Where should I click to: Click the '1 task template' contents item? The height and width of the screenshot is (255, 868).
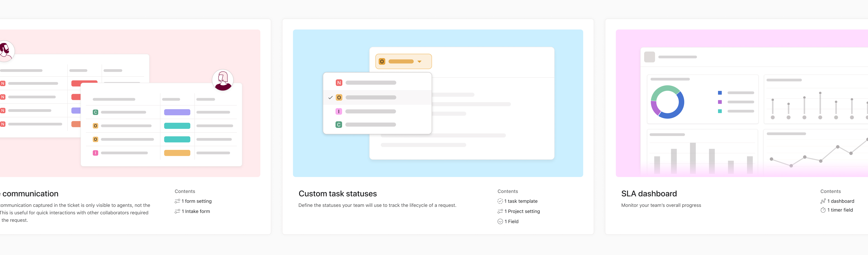coord(521,201)
